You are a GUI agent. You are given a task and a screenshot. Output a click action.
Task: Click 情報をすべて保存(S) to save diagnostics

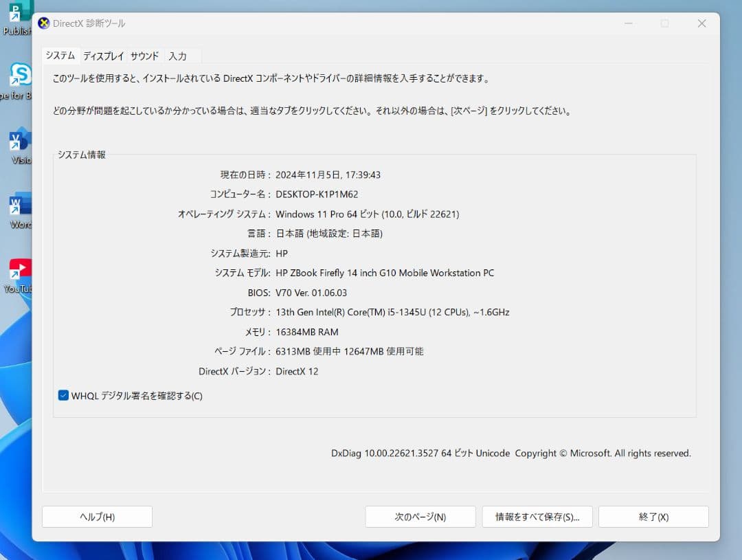[537, 516]
